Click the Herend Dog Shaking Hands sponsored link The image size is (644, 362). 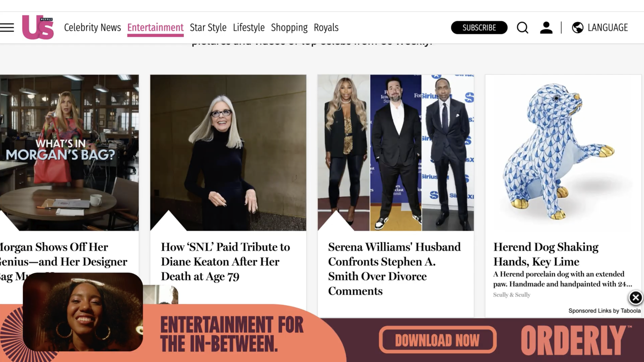[546, 254]
